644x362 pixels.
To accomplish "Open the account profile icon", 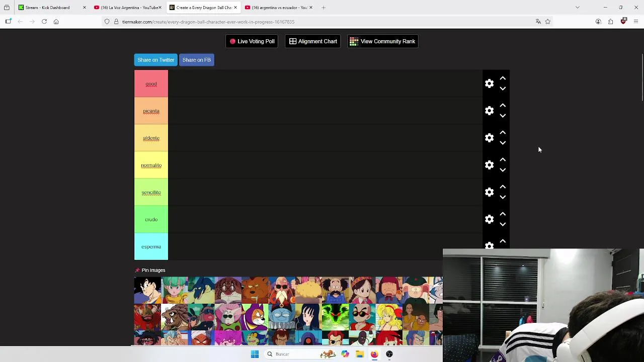I will [598, 22].
